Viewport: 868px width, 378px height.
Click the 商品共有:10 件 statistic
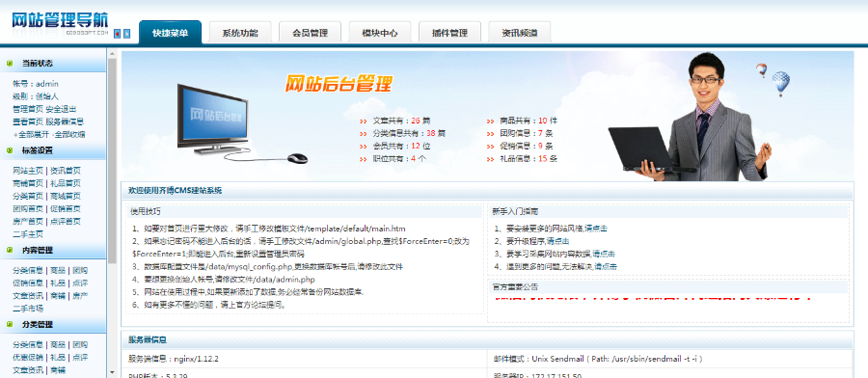529,121
